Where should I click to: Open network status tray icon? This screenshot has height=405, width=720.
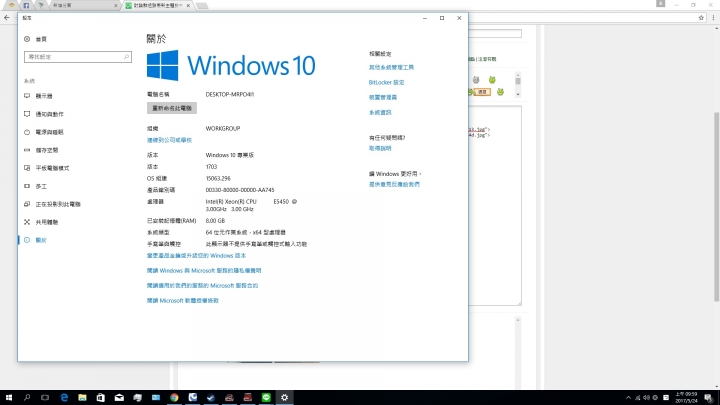(637, 398)
